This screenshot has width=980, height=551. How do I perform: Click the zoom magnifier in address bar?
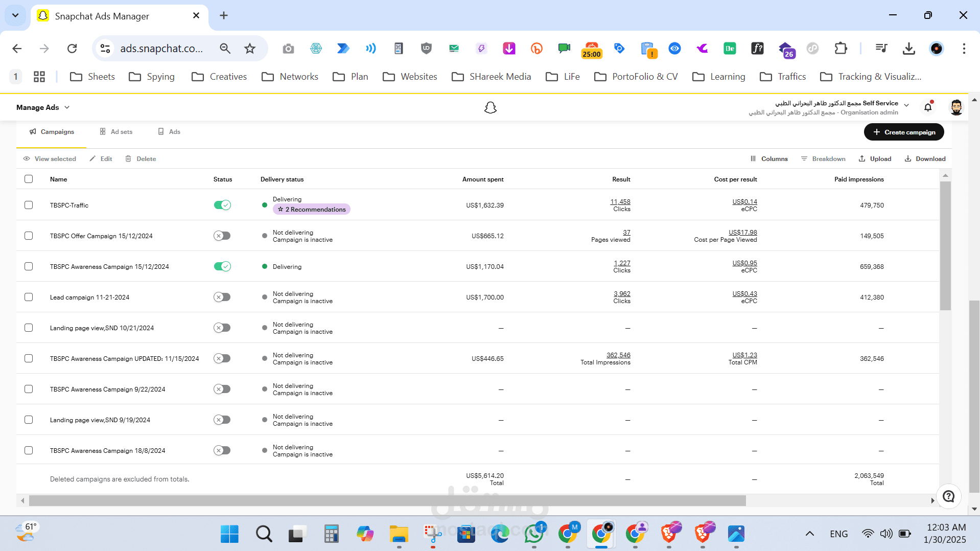click(x=225, y=49)
